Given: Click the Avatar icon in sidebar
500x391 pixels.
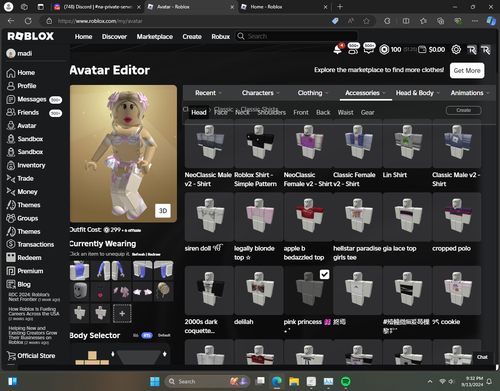Looking at the screenshot, I should (11, 126).
